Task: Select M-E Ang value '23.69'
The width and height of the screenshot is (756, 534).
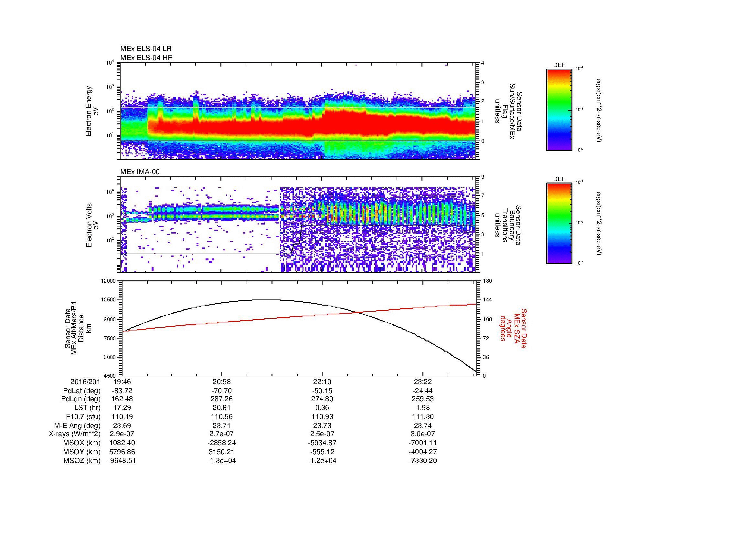Action: point(122,426)
